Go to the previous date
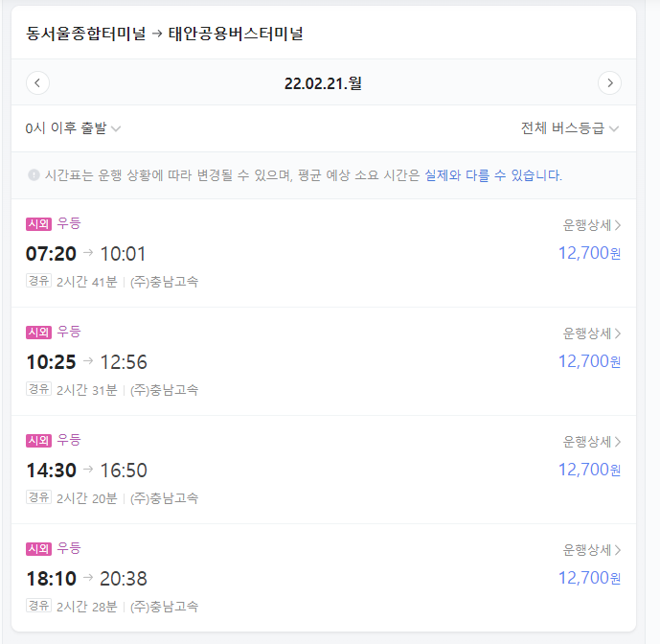The image size is (660, 644). (37, 83)
